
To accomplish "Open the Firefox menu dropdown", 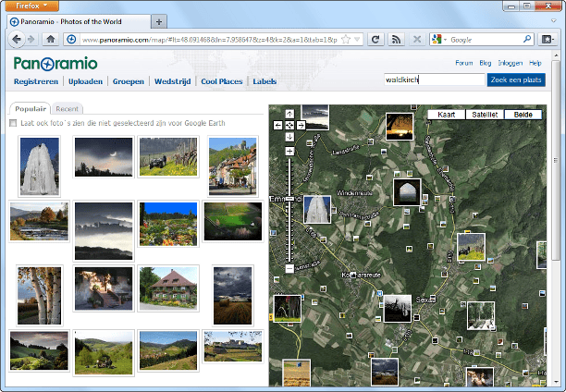I will (x=31, y=6).
